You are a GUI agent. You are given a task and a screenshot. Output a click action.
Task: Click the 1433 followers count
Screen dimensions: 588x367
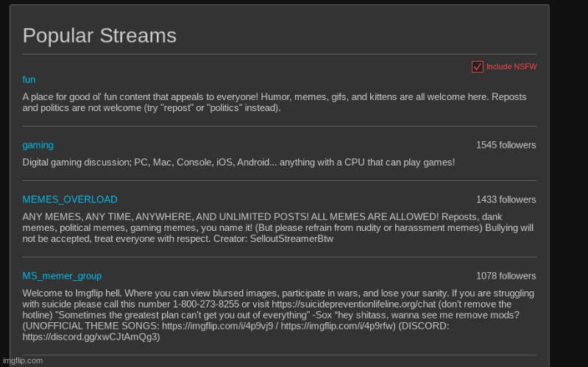click(x=506, y=199)
